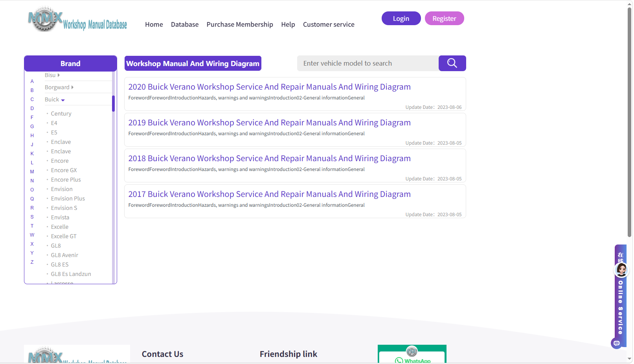Open the Help page
This screenshot has height=364, width=634.
point(288,24)
